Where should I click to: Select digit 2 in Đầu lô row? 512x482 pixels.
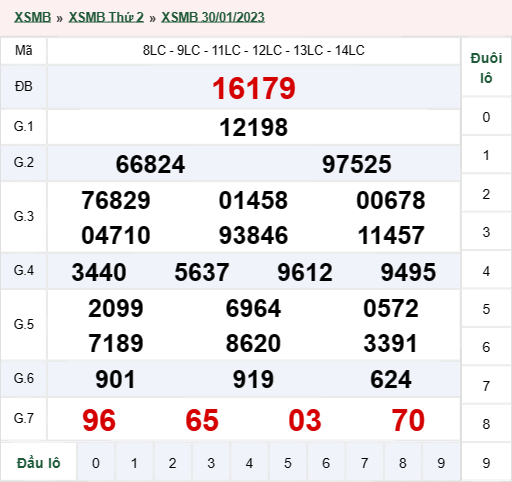pos(172,463)
